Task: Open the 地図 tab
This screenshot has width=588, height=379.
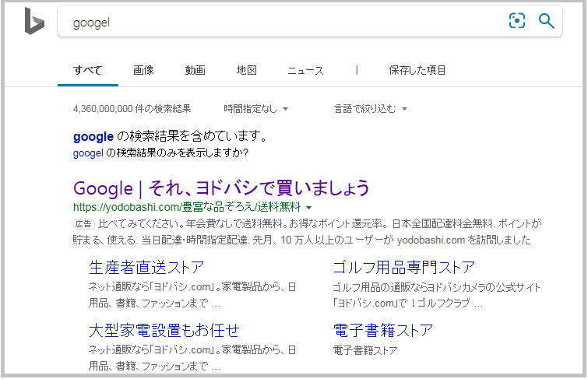Action: (247, 70)
